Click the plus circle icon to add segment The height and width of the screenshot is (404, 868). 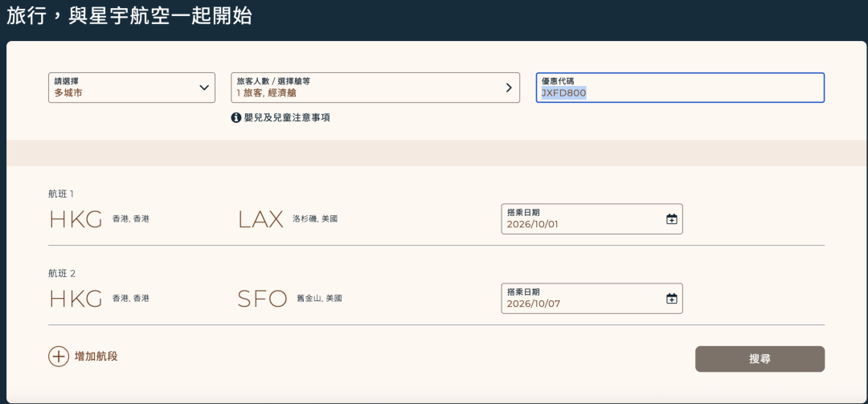[x=59, y=357]
